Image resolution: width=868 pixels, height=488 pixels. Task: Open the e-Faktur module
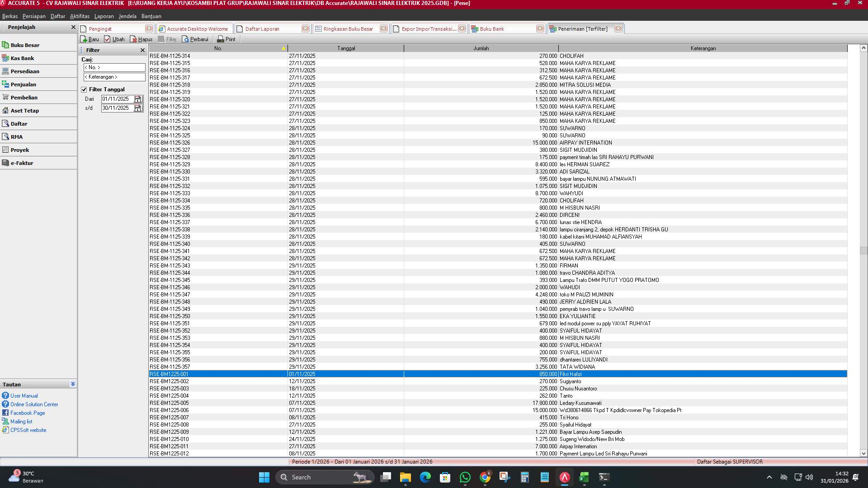[23, 163]
